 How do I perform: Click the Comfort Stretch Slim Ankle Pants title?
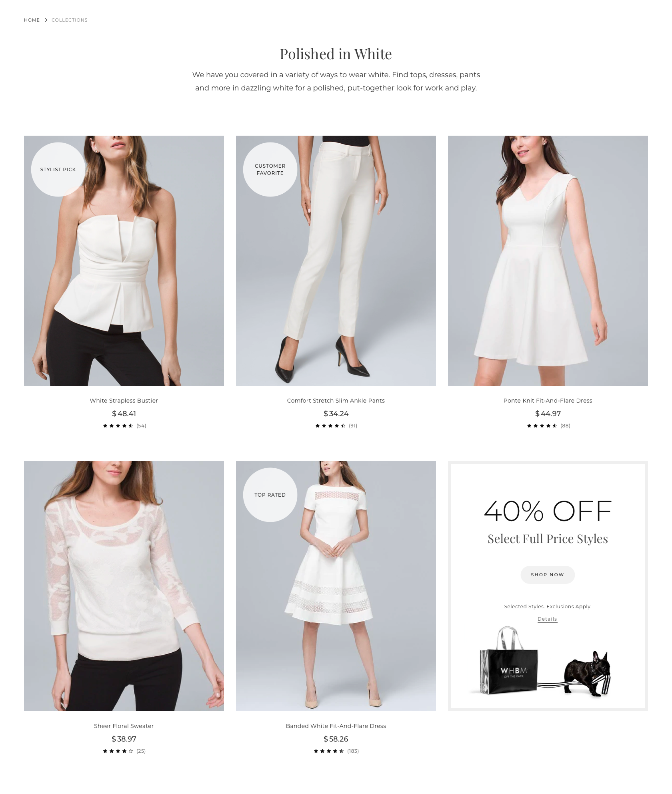(x=336, y=401)
